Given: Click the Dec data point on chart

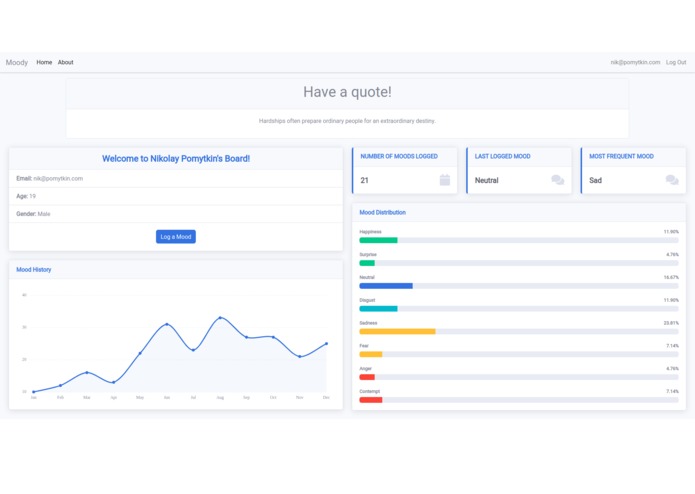Looking at the screenshot, I should [327, 343].
